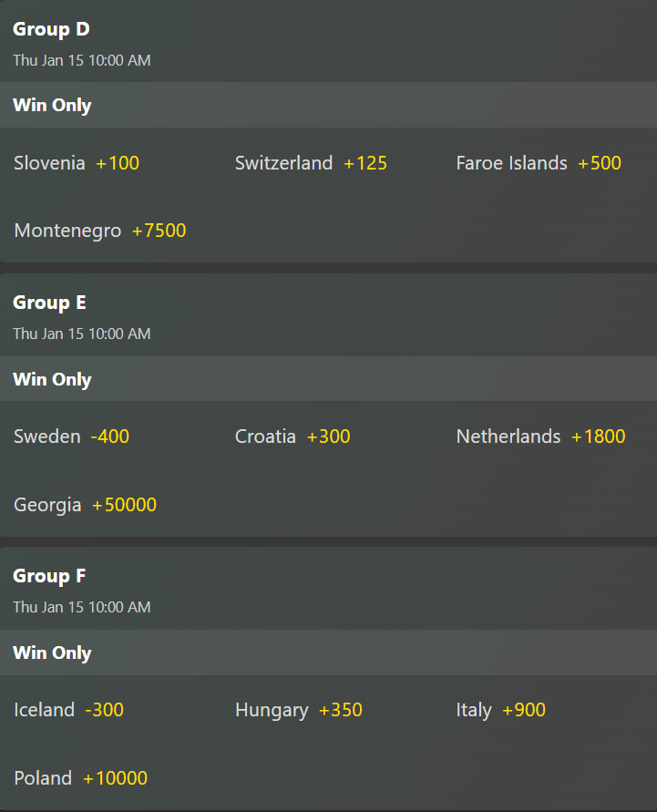Collapse the Group D header

(51, 29)
